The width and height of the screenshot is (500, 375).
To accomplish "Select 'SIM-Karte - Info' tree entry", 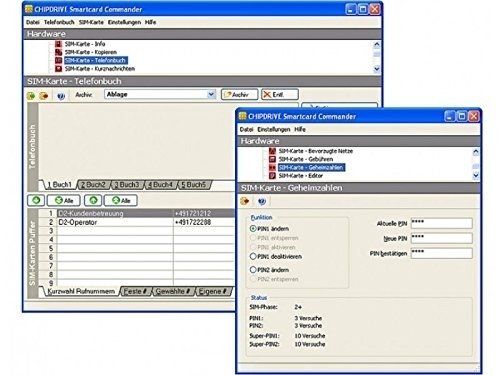I will click(x=85, y=44).
